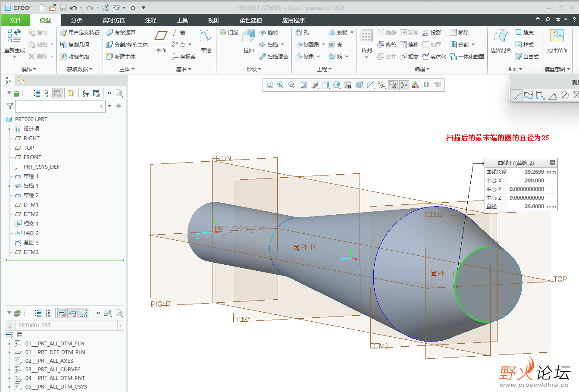Click the model tree filter search field
Viewport: 579px width, 392px height.
point(60,106)
